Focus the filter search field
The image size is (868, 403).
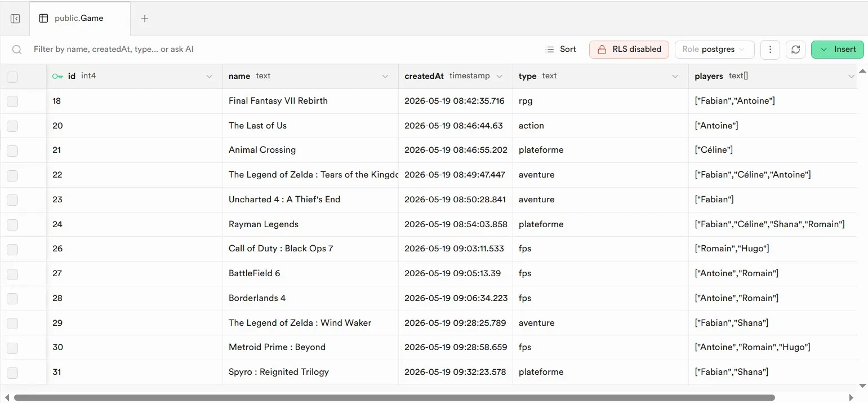[282, 49]
